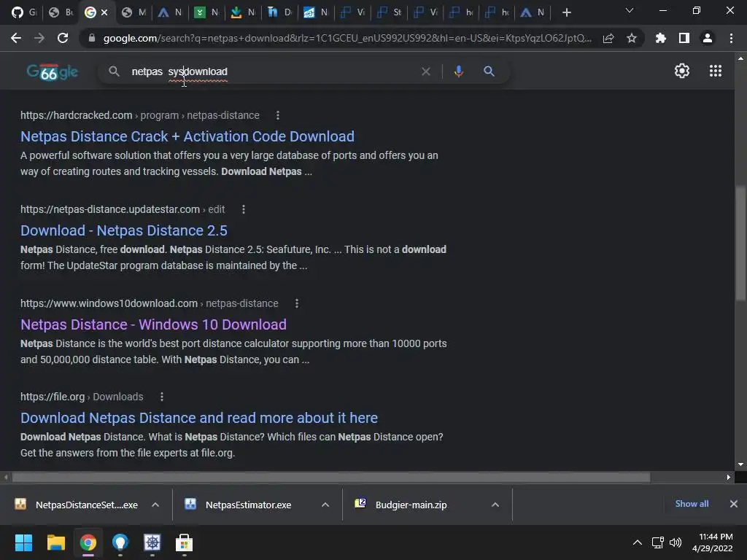This screenshot has height=560, width=747.
Task: Open Google apps grid
Action: 716,71
